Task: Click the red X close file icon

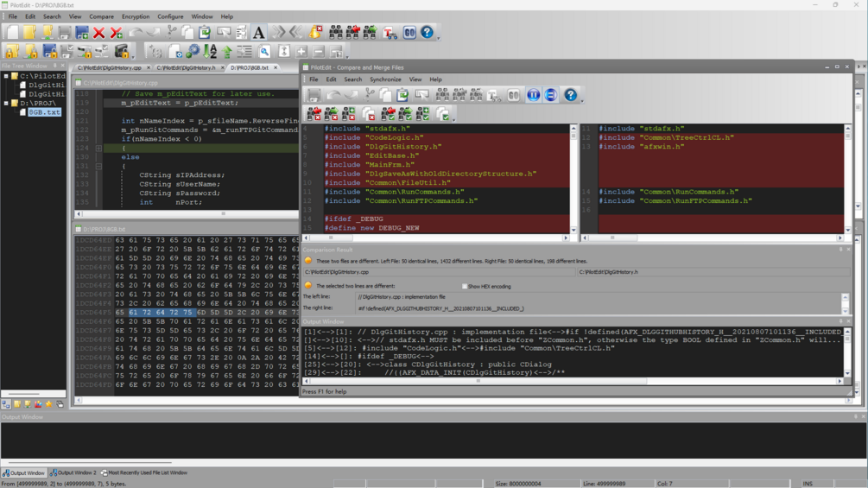Action: pos(99,33)
